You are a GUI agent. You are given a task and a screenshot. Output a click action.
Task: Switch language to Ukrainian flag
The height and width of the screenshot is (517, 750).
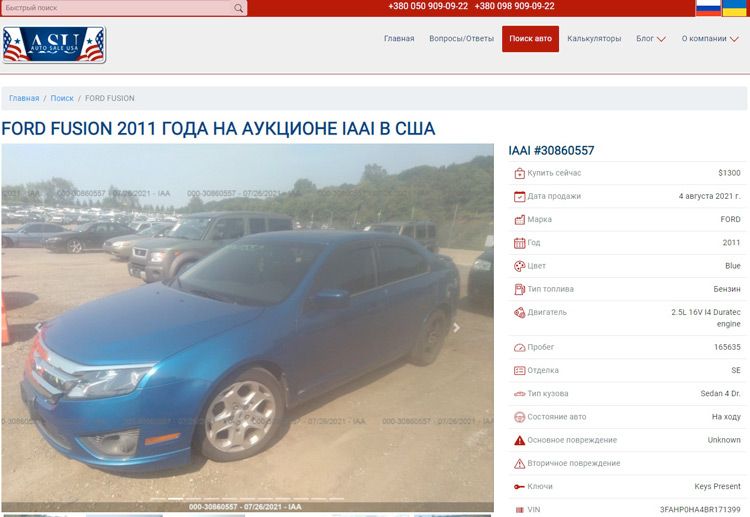pyautogui.click(x=734, y=8)
